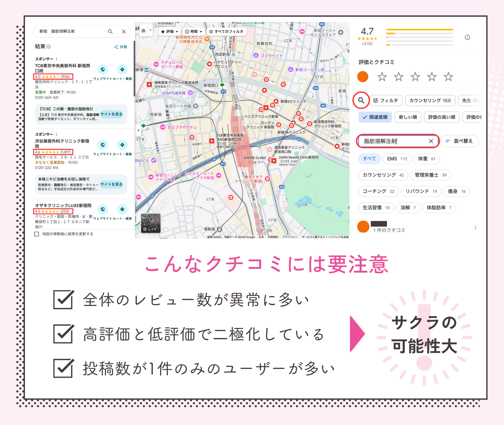Viewport: 504px width, 425px height.
Task: Click the SHERIE CLINIC map pin
Action: tap(270, 160)
